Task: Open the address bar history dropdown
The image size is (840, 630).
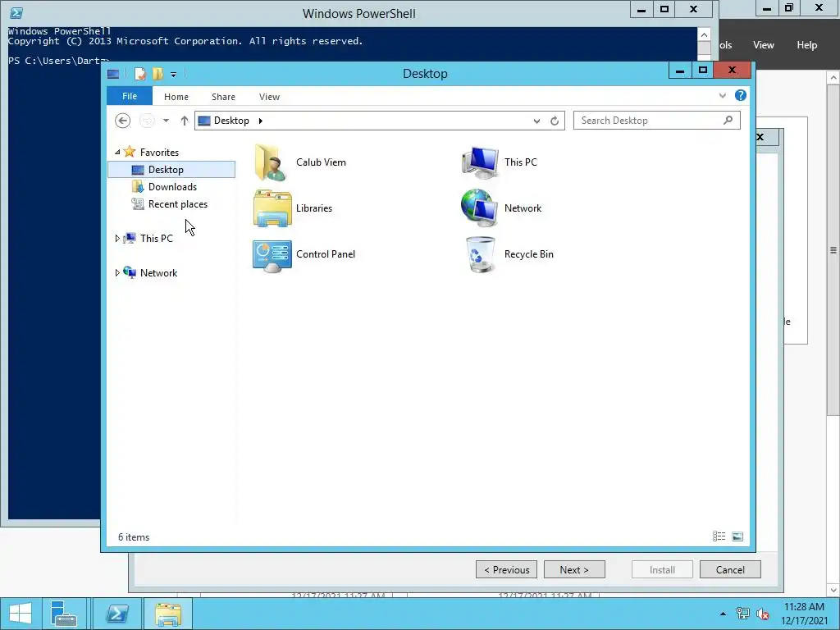Action: pyautogui.click(x=536, y=121)
